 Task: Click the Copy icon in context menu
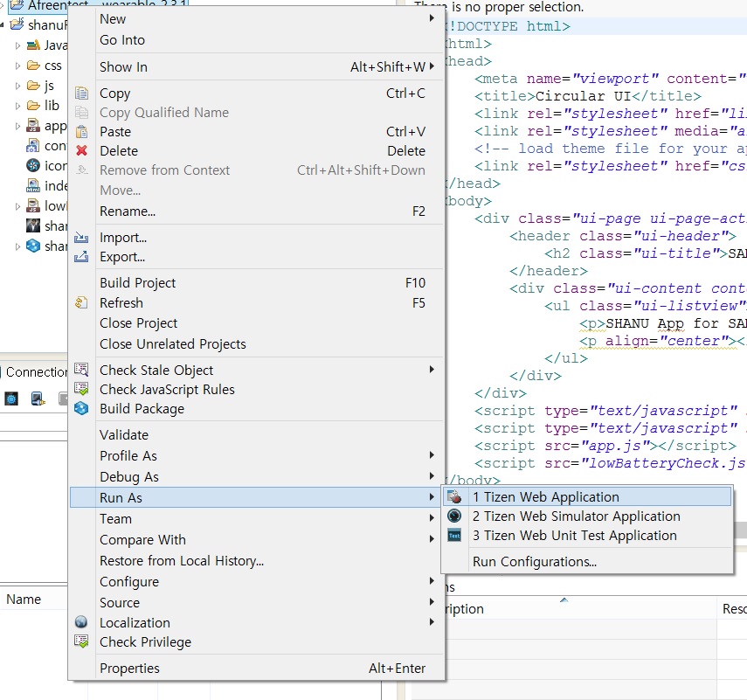click(81, 93)
